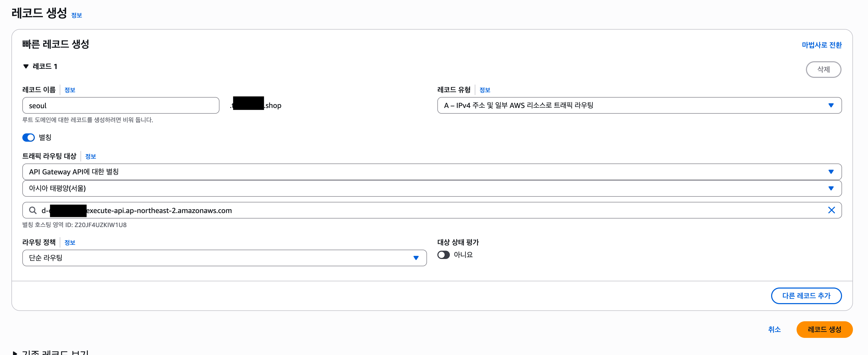The image size is (868, 355).
Task: Click the 레코드 생성 orange button
Action: [x=824, y=329]
